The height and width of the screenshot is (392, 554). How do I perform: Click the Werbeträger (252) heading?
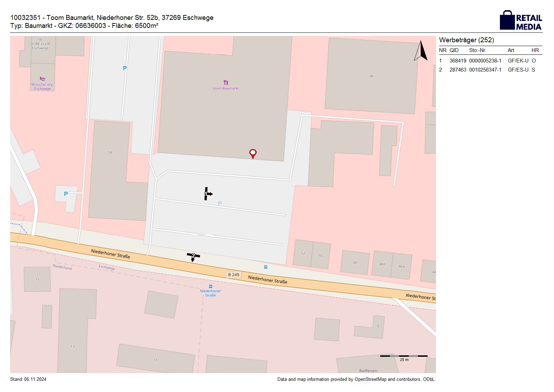[x=466, y=40]
